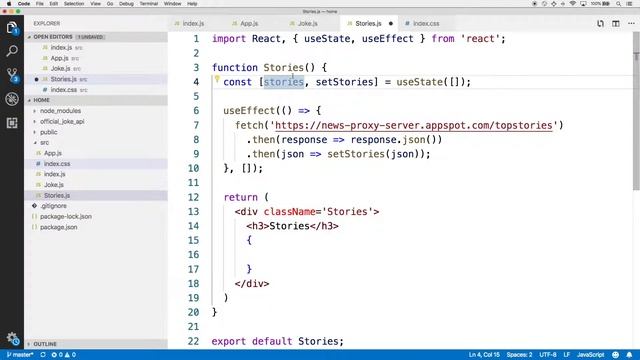640x360 pixels.
Task: Open the errors and warnings count
Action: point(64,355)
